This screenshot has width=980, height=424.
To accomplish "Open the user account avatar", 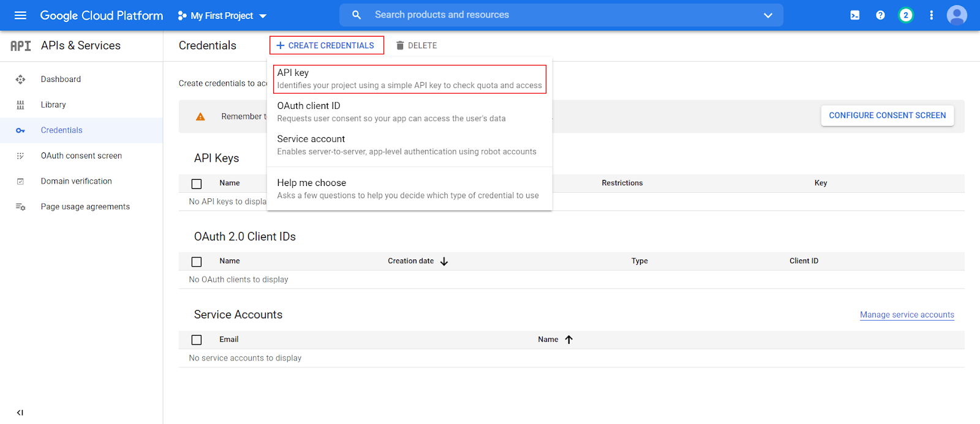I will pos(957,15).
